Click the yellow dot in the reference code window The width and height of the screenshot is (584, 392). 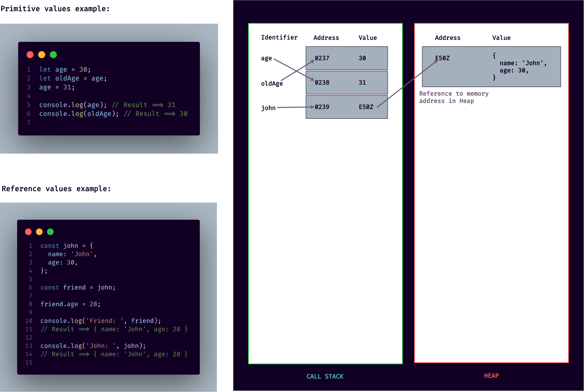click(x=39, y=232)
